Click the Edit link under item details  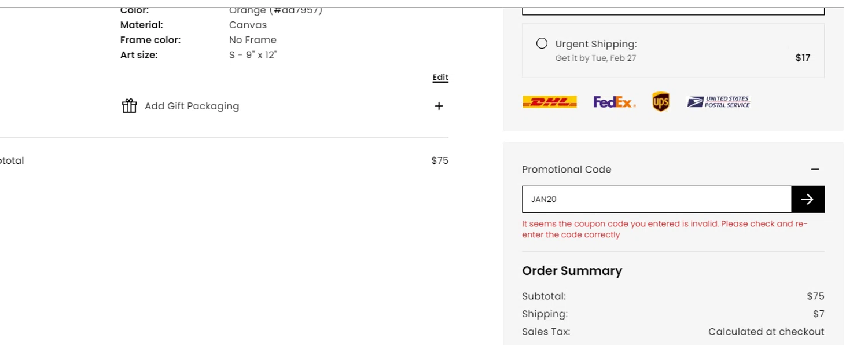click(x=440, y=78)
